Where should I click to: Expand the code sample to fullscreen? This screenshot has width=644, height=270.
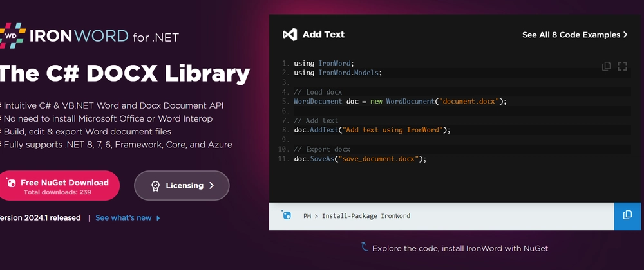tap(622, 66)
